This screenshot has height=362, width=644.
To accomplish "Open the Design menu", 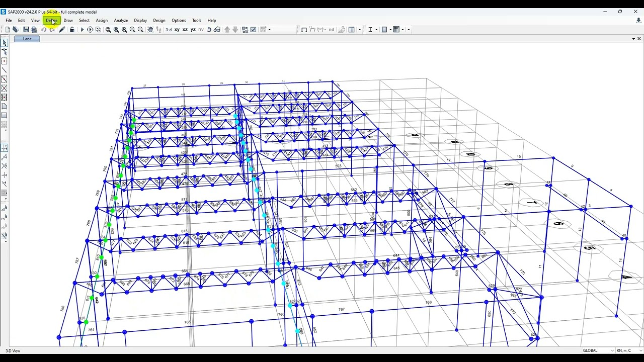I will [x=159, y=21].
